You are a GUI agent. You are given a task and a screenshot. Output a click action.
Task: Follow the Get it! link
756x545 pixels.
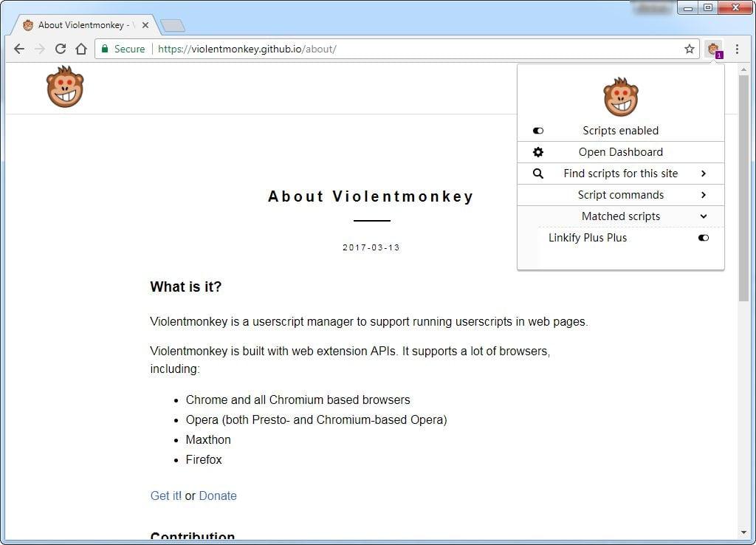coord(166,496)
